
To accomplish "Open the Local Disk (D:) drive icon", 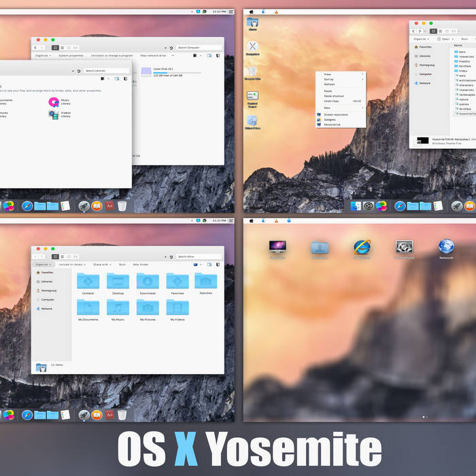I will click(146, 71).
